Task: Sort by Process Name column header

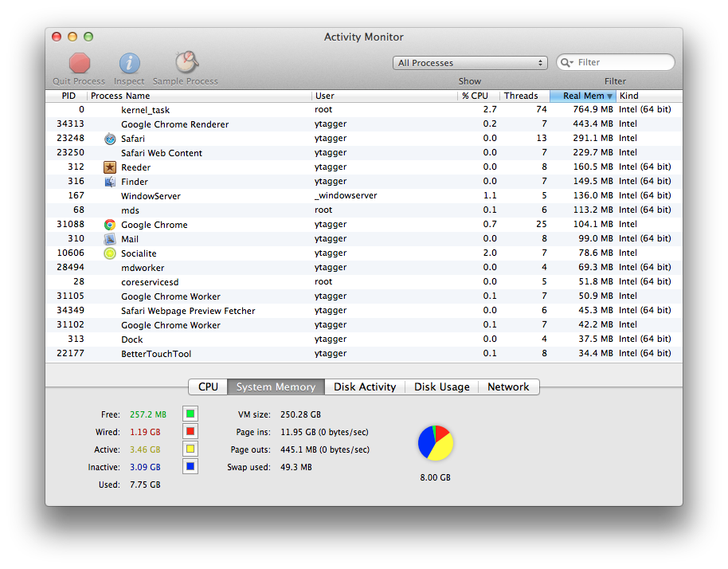Action: point(199,96)
